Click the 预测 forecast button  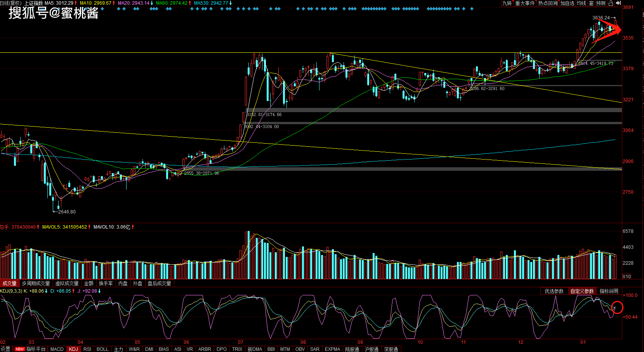point(601,3)
